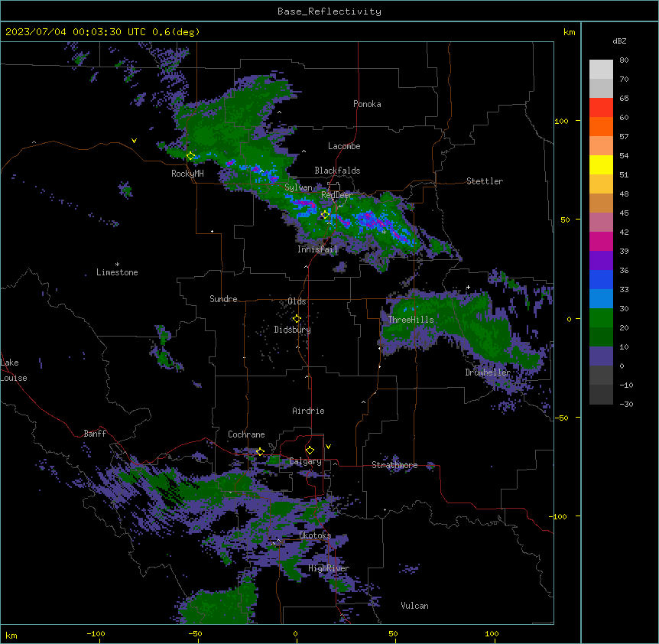Click the Innisfail city label

[x=318, y=249]
